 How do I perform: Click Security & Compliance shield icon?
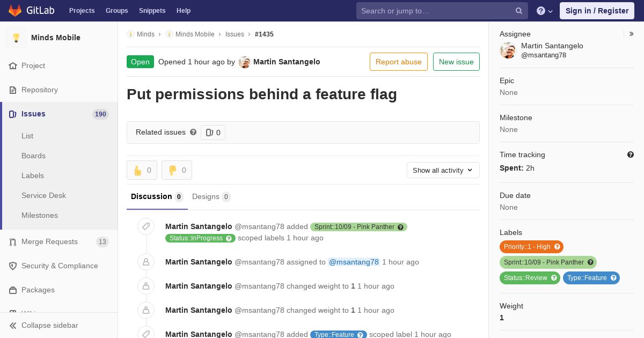point(13,266)
